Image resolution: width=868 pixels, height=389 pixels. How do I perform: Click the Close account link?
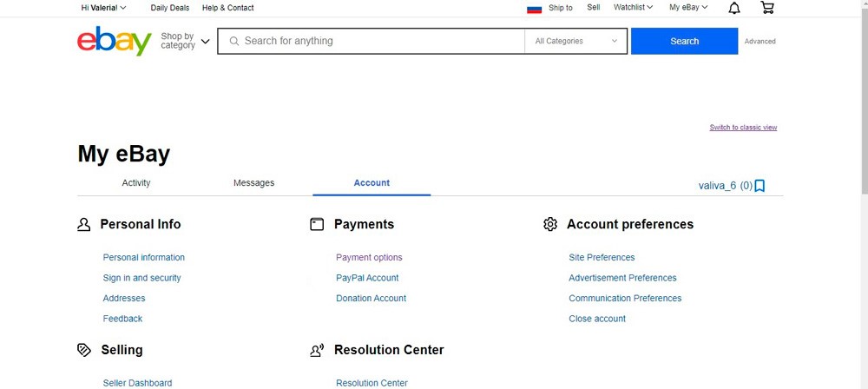pyautogui.click(x=597, y=319)
